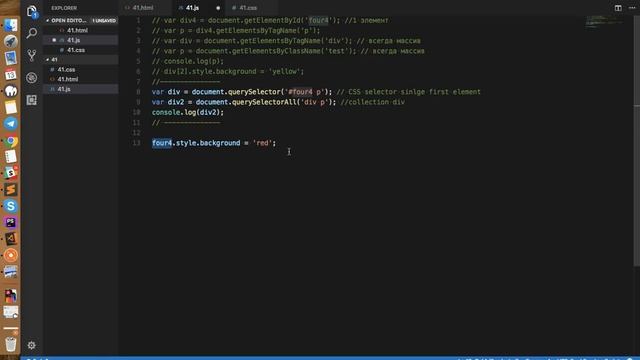Click the querySelector('#four4 p') line
640x360 pixels.
316,92
